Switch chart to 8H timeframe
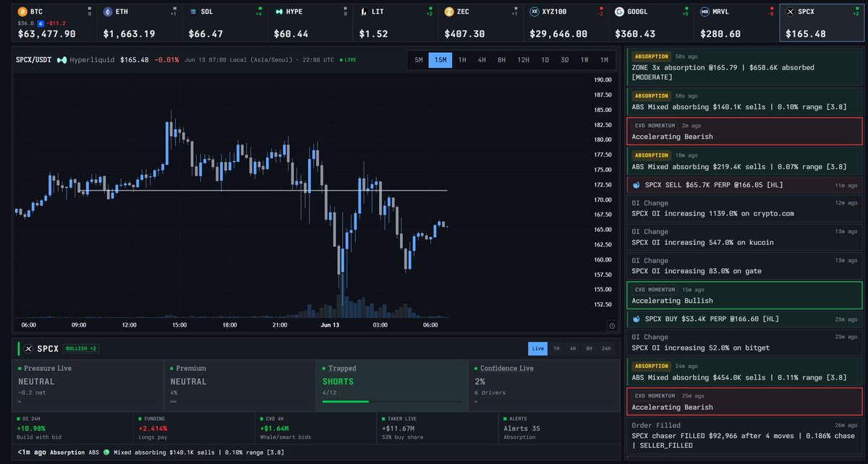This screenshot has width=868, height=464. coord(501,60)
